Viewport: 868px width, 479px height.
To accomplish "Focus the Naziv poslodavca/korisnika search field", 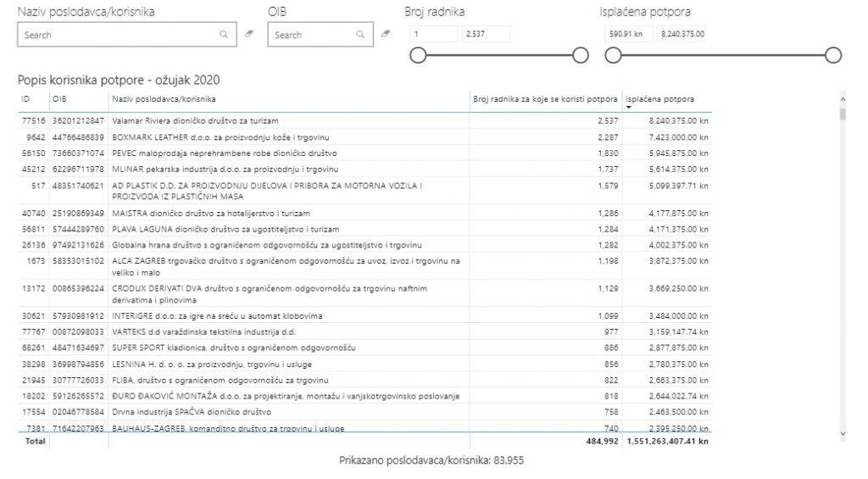I will [127, 34].
